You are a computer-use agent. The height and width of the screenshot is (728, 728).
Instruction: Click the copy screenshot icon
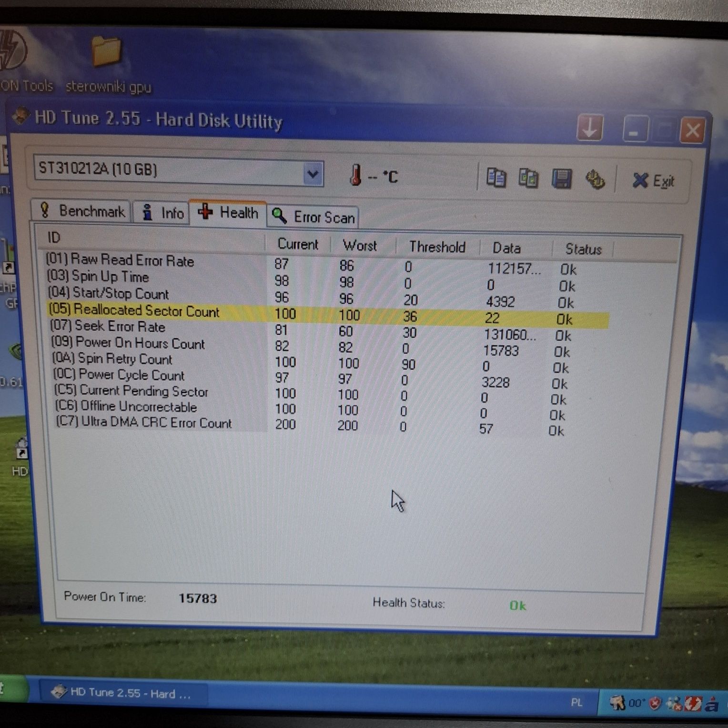528,178
